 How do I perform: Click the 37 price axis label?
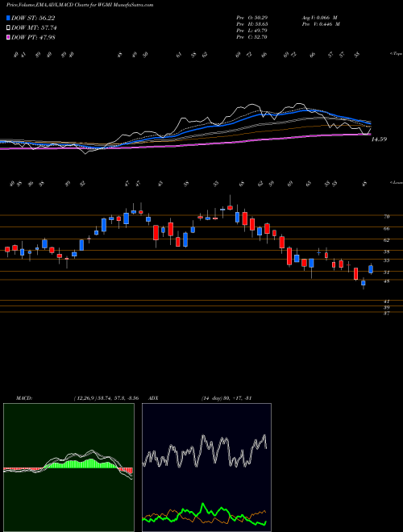(387, 314)
